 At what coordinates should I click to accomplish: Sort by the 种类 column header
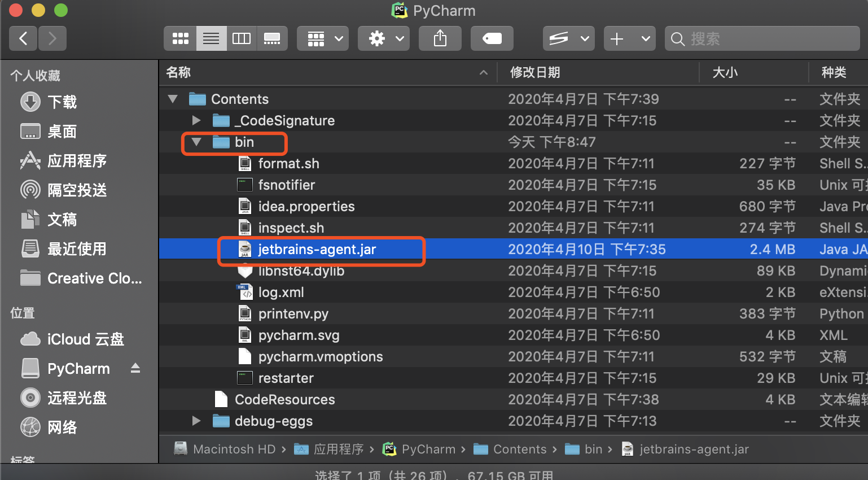839,72
